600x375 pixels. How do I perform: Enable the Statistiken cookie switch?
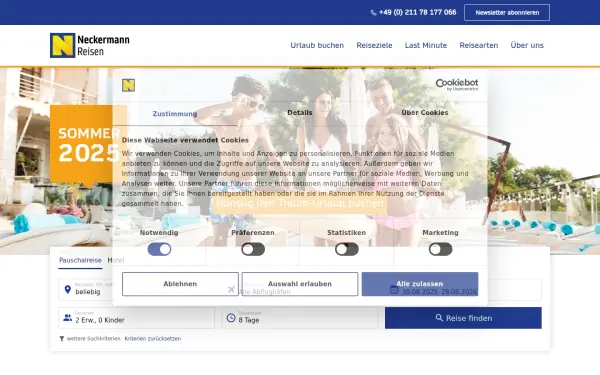coord(347,249)
